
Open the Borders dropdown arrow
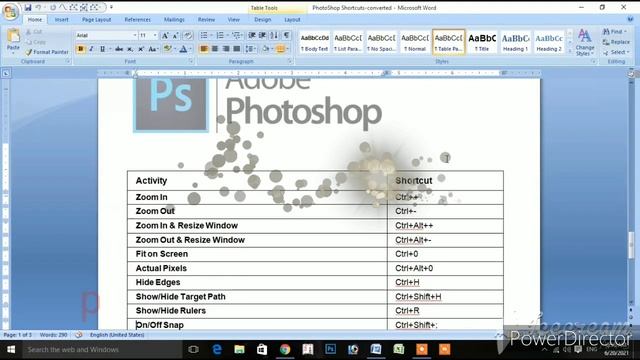[287, 49]
